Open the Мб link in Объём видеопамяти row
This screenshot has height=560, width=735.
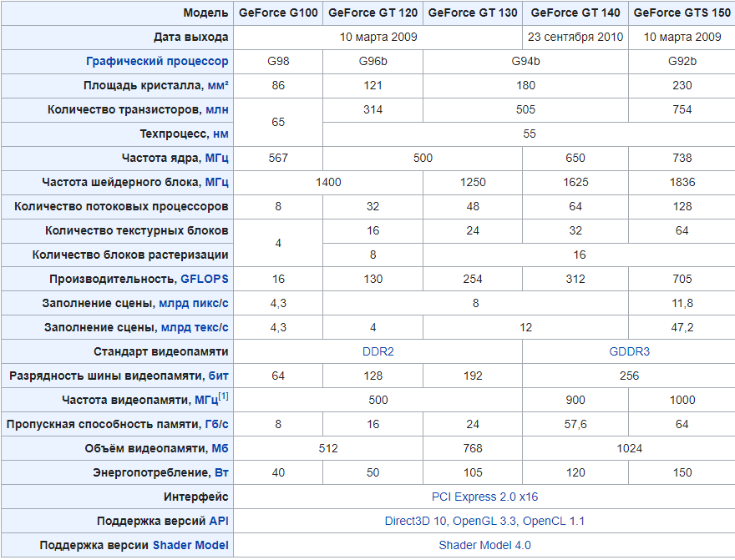tap(220, 448)
